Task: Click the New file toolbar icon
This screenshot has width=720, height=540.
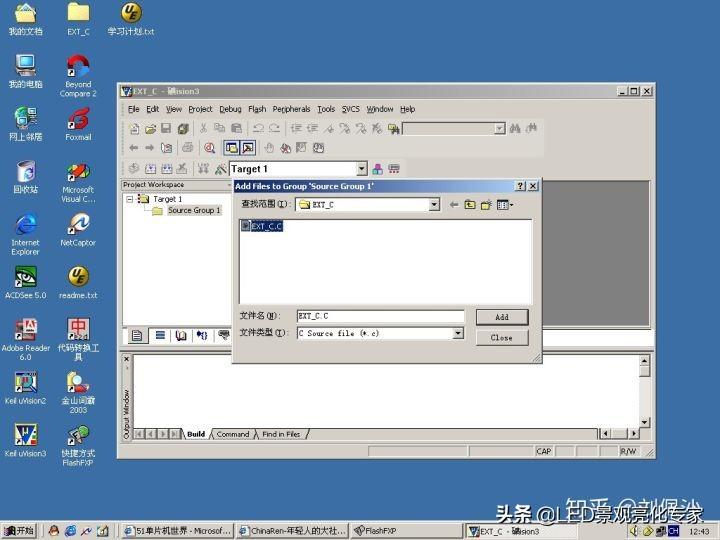Action: tap(135, 129)
